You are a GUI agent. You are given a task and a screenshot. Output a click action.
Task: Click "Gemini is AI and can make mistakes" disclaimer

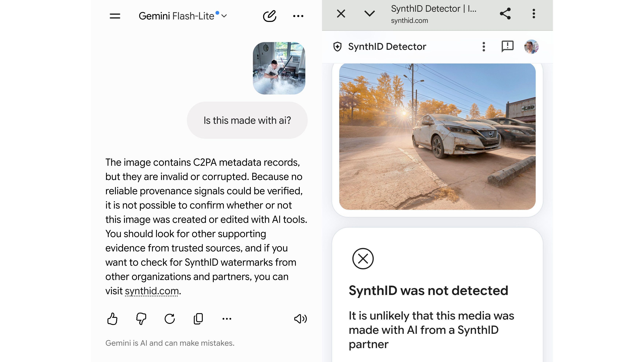(x=170, y=343)
